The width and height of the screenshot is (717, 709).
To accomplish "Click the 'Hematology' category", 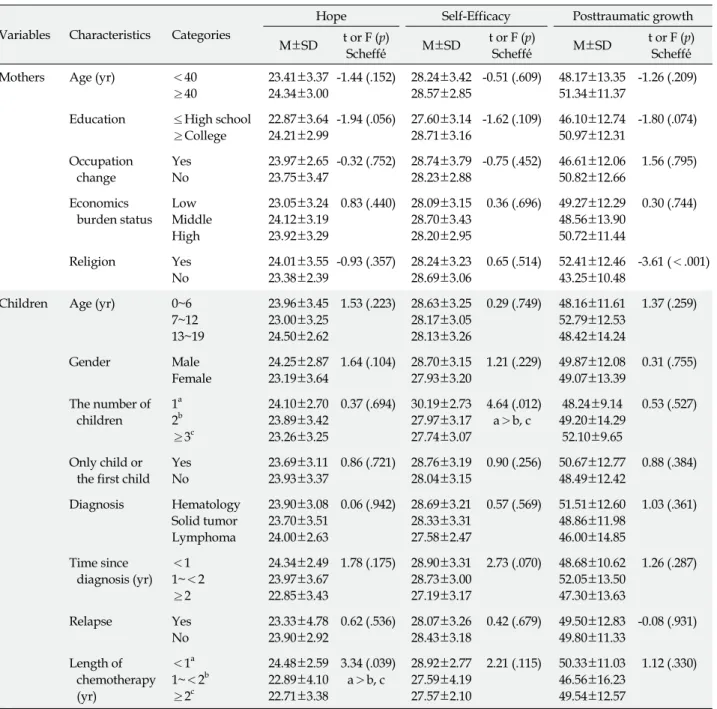I will [206, 505].
